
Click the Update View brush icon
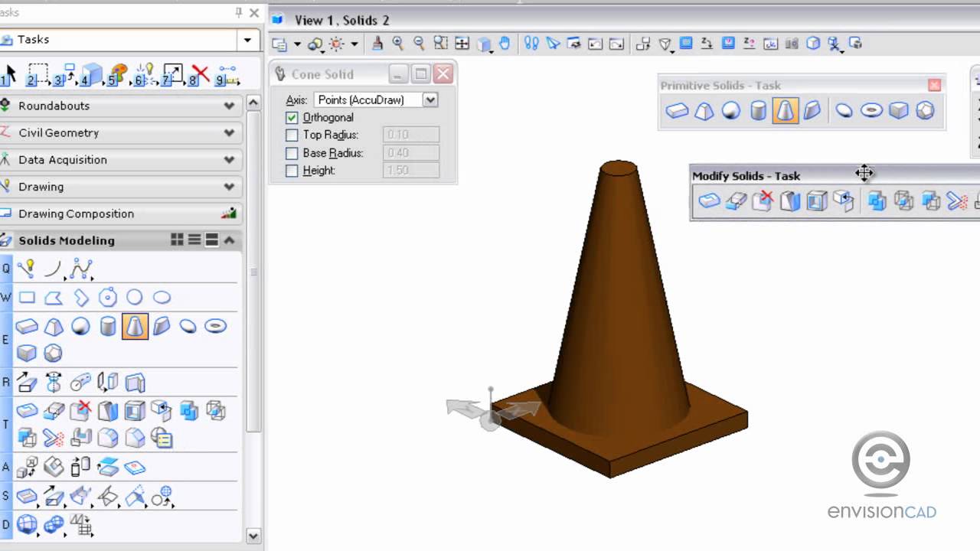[x=377, y=44]
